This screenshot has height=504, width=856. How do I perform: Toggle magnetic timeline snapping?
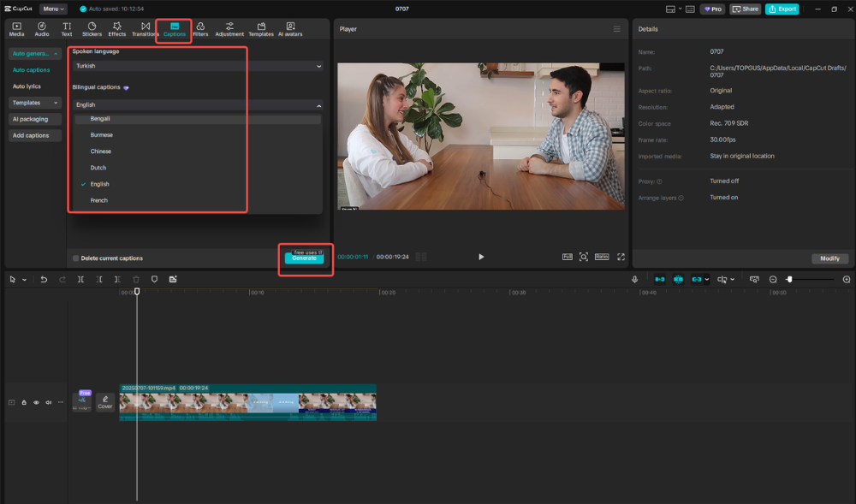(677, 279)
